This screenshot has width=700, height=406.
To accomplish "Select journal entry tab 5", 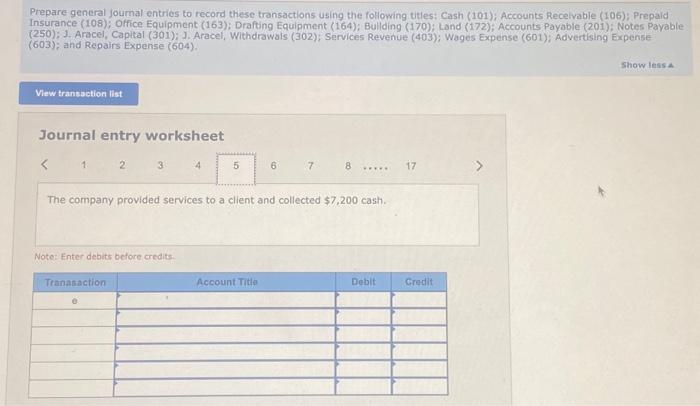I will (x=236, y=168).
